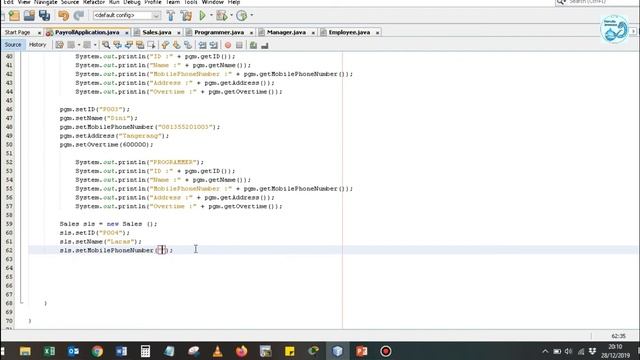Run the project with green play icon

(202, 16)
